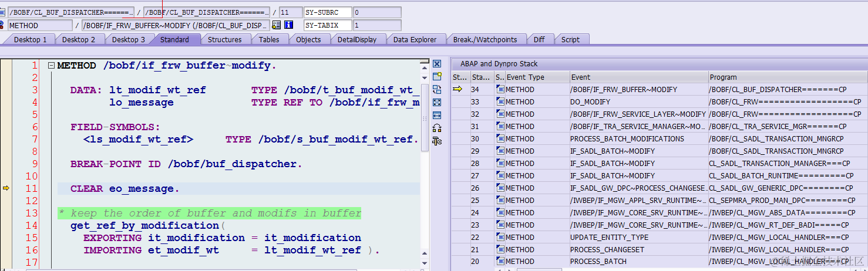
Task: Click the SY-SUBRC value field
Action: pyautogui.click(x=376, y=12)
